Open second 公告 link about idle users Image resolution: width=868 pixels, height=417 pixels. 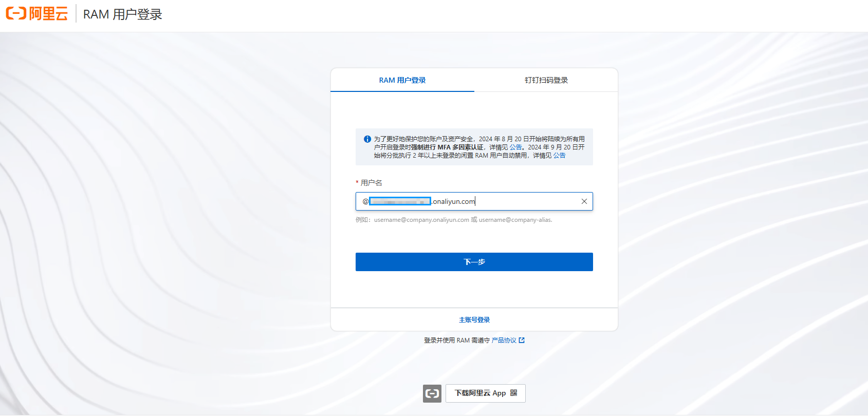559,156
